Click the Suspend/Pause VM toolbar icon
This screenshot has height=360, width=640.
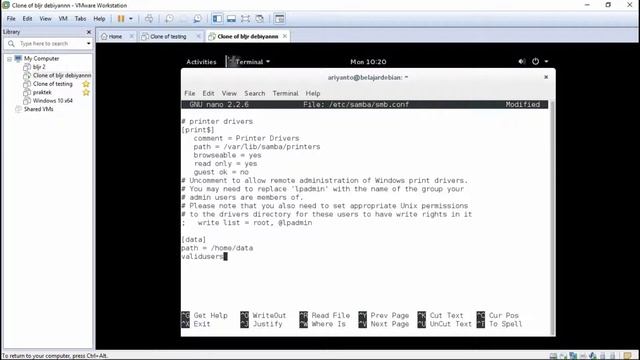[x=121, y=19]
